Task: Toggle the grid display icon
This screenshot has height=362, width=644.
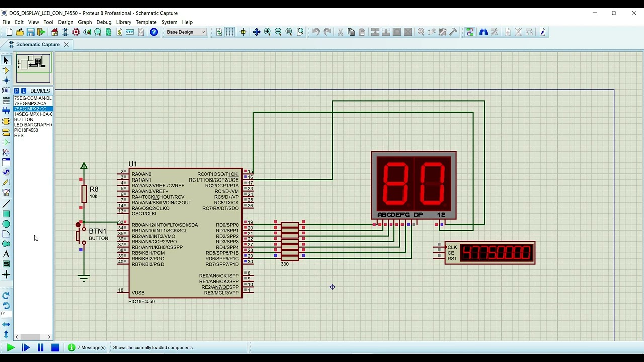Action: pyautogui.click(x=230, y=32)
